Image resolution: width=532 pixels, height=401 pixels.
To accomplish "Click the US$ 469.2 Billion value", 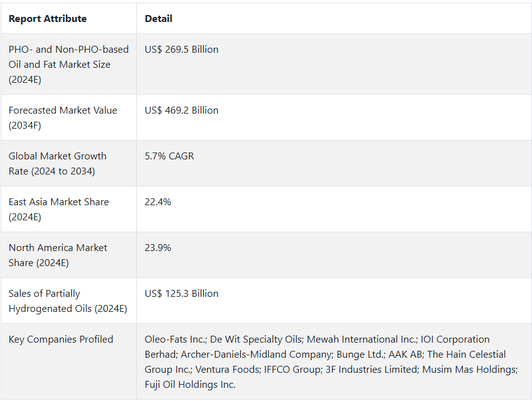I will click(x=181, y=110).
